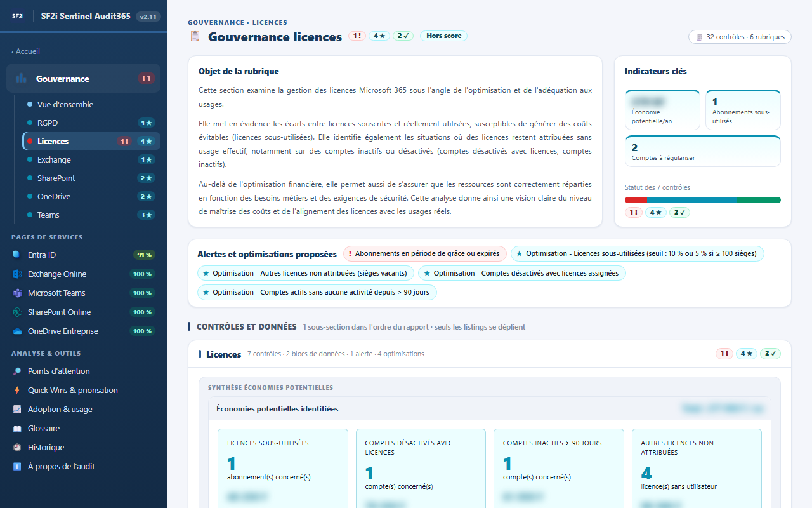Image resolution: width=812 pixels, height=508 pixels.
Task: Open the Exchange governance sidebar item
Action: [x=91, y=159]
